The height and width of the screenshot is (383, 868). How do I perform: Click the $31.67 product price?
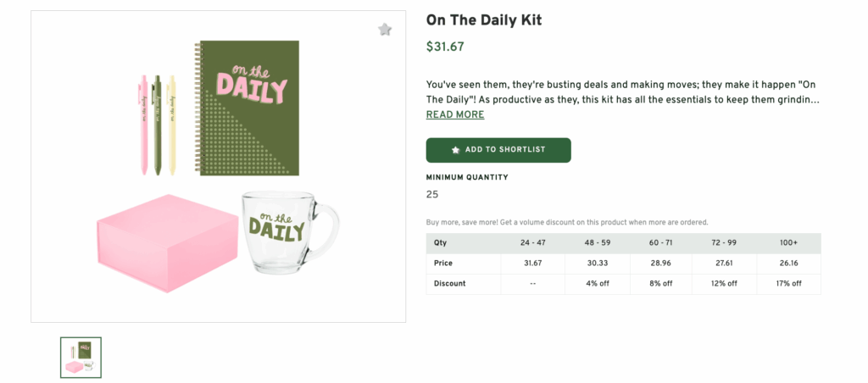pos(445,47)
